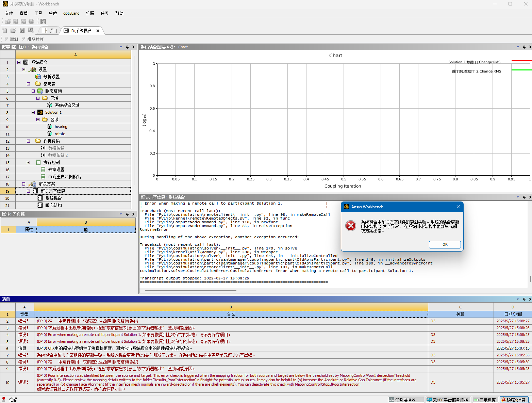Click the 值 property value cell

[86, 229]
